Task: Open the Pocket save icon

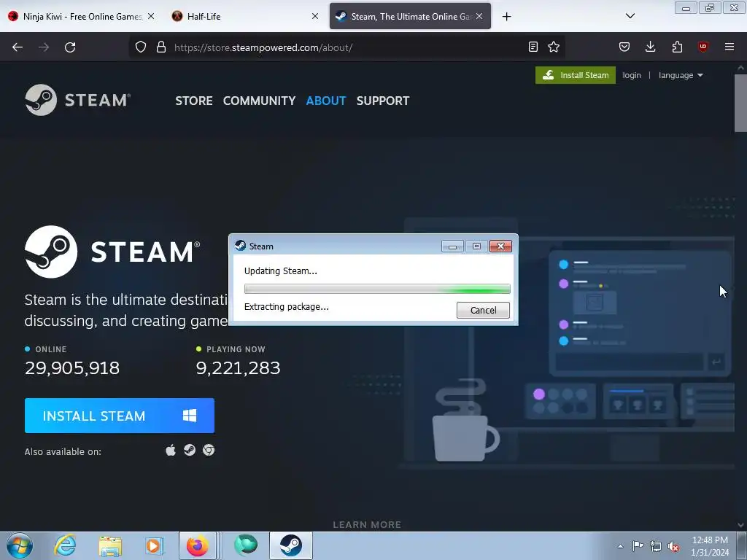Action: click(x=624, y=47)
